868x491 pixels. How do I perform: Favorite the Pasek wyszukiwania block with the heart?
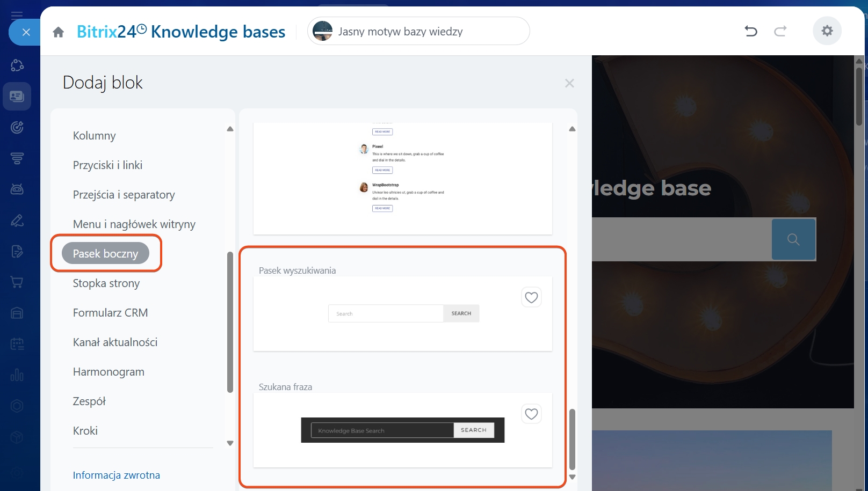pos(531,297)
